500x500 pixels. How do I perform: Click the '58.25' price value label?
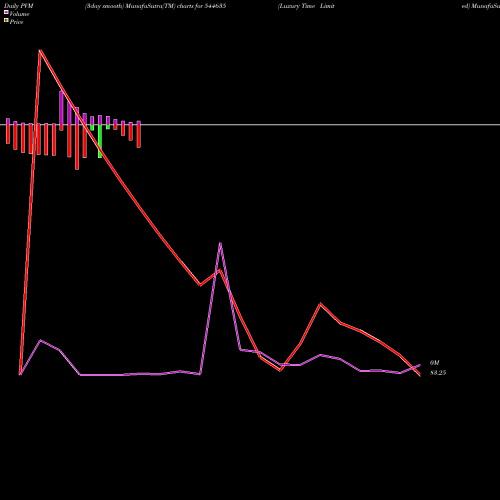tap(438, 373)
